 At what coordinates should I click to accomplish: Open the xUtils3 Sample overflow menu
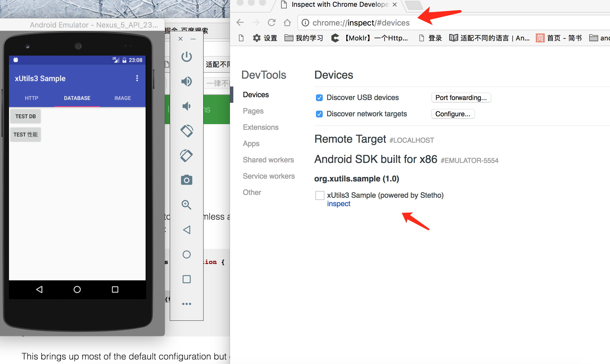click(x=137, y=78)
